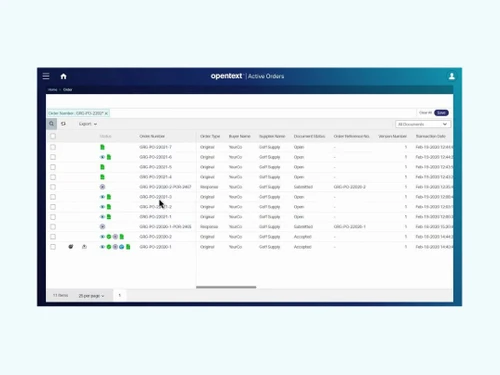The width and height of the screenshot is (500, 375).
Task: Click the blue Save button
Action: click(x=441, y=113)
